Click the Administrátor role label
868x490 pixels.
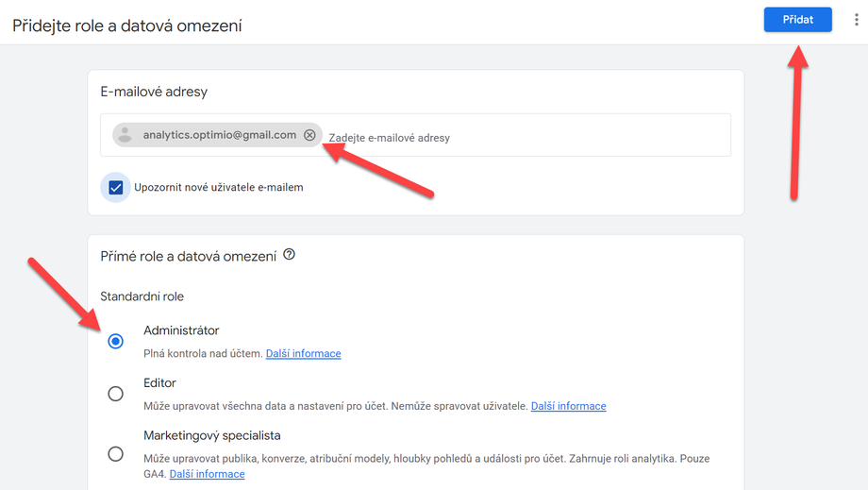181,330
